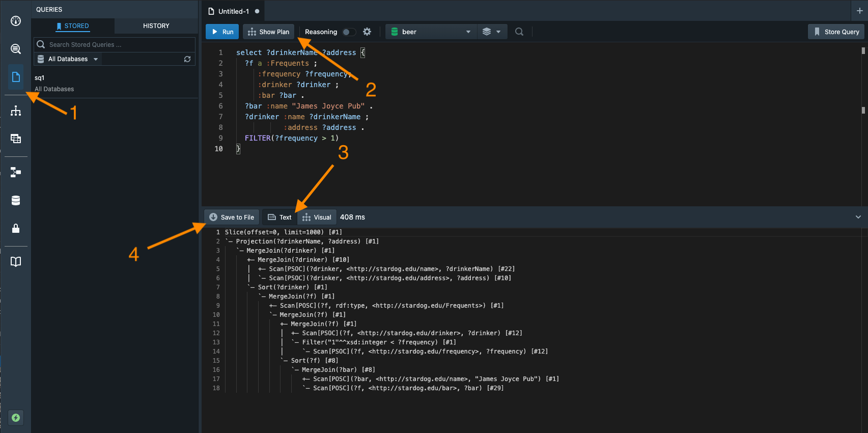Click the magnifier search icon in query toolbar

tap(519, 32)
